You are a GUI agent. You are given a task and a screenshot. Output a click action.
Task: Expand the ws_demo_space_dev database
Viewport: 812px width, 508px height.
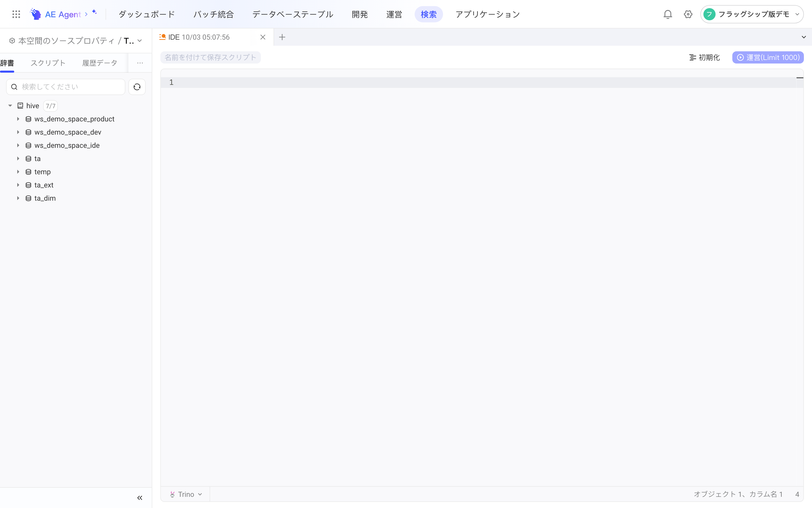click(x=18, y=132)
